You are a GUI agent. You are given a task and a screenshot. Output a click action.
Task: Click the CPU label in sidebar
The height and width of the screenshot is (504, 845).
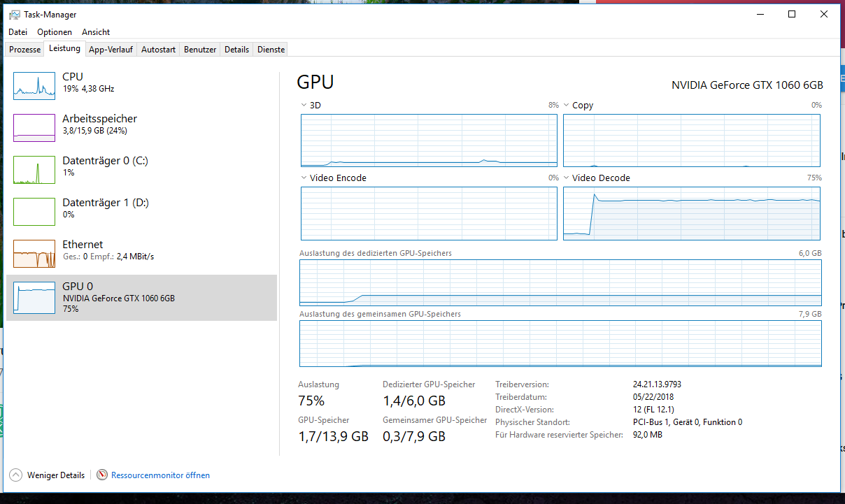pyautogui.click(x=73, y=77)
